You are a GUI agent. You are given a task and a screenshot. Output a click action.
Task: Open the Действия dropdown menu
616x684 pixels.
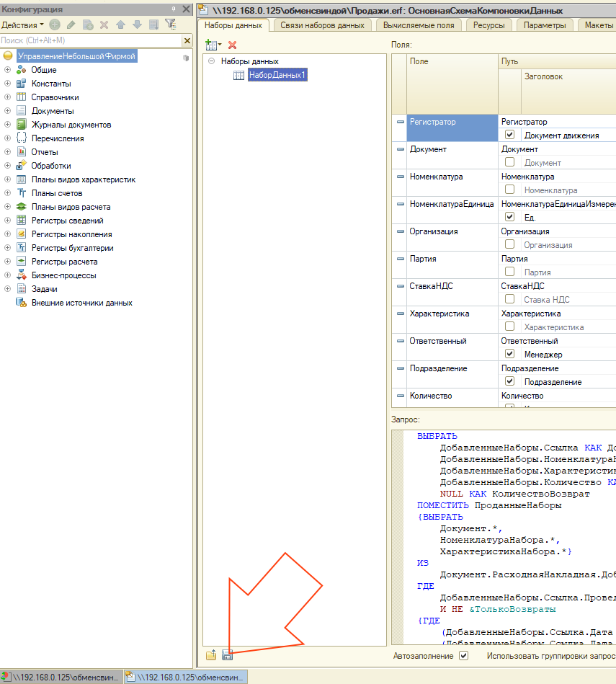tap(22, 25)
